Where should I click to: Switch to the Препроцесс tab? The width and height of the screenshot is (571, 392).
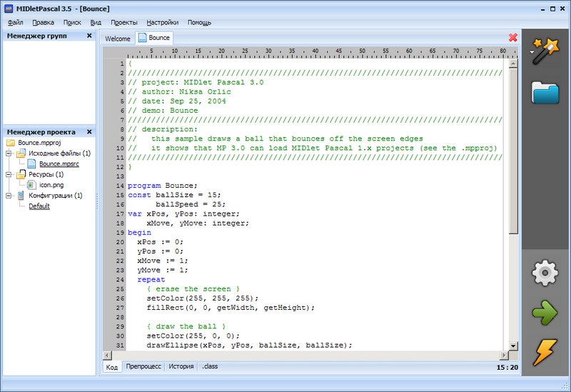click(x=143, y=366)
